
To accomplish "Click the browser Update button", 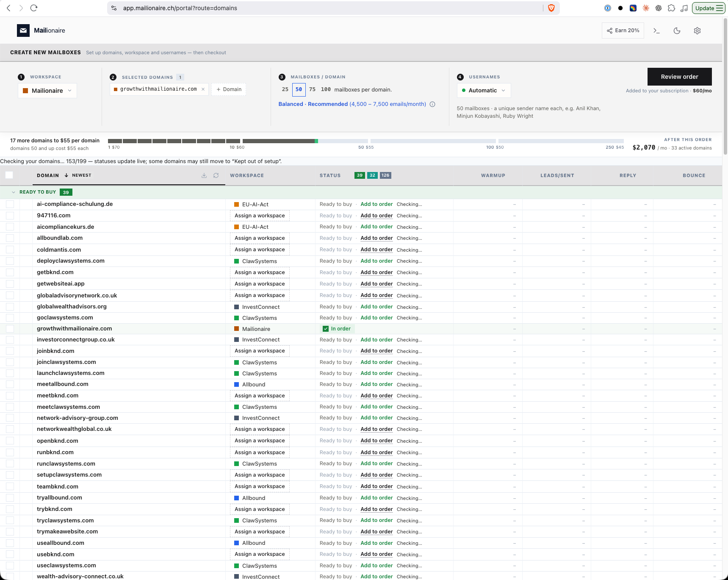I will coord(709,8).
